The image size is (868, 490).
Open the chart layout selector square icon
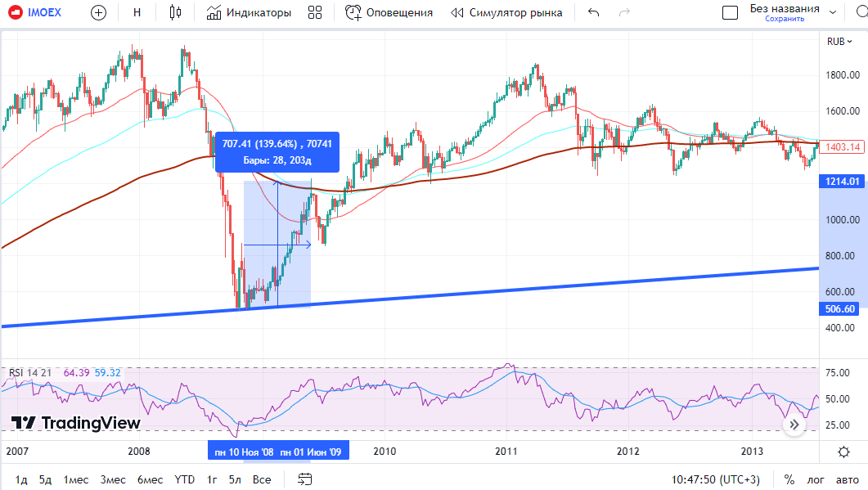[731, 12]
